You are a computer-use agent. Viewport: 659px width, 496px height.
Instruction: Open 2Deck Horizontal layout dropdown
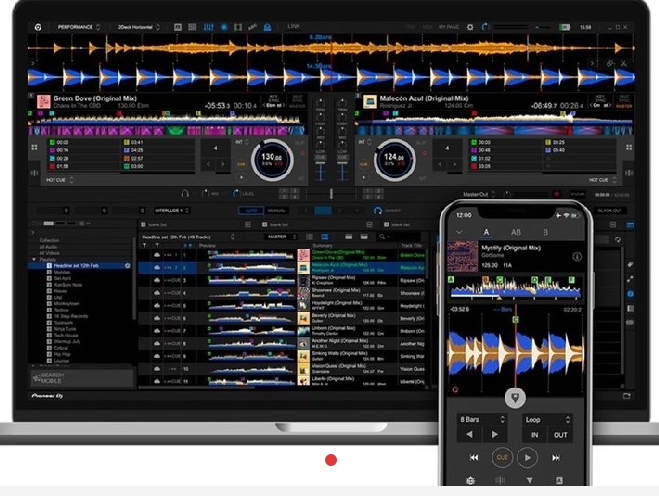pos(138,27)
